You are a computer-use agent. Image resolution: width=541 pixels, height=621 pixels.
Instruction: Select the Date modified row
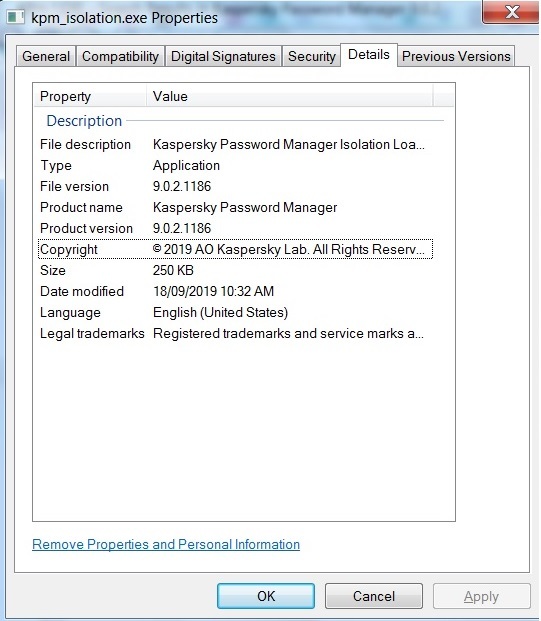[x=235, y=291]
